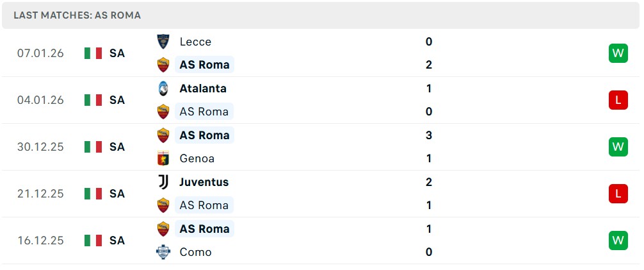Open the Juventus team link
Image resolution: width=644 pixels, height=270 pixels.
pyautogui.click(x=204, y=182)
